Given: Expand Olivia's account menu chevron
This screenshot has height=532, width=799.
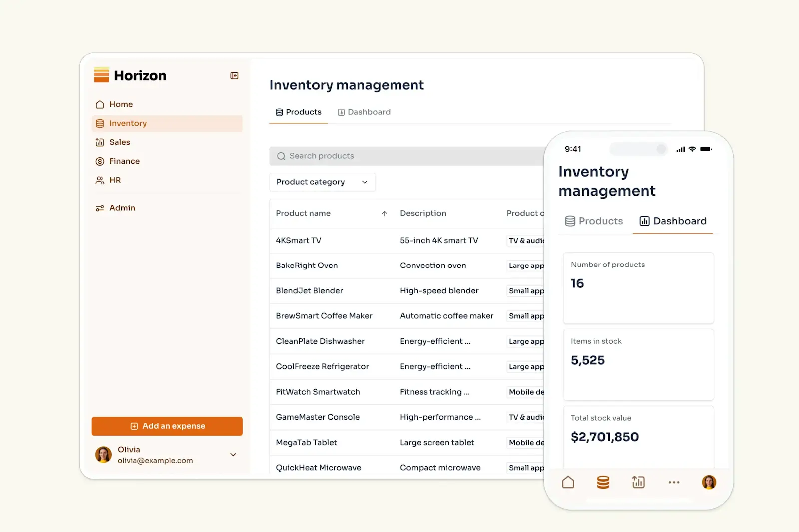Looking at the screenshot, I should pos(233,455).
